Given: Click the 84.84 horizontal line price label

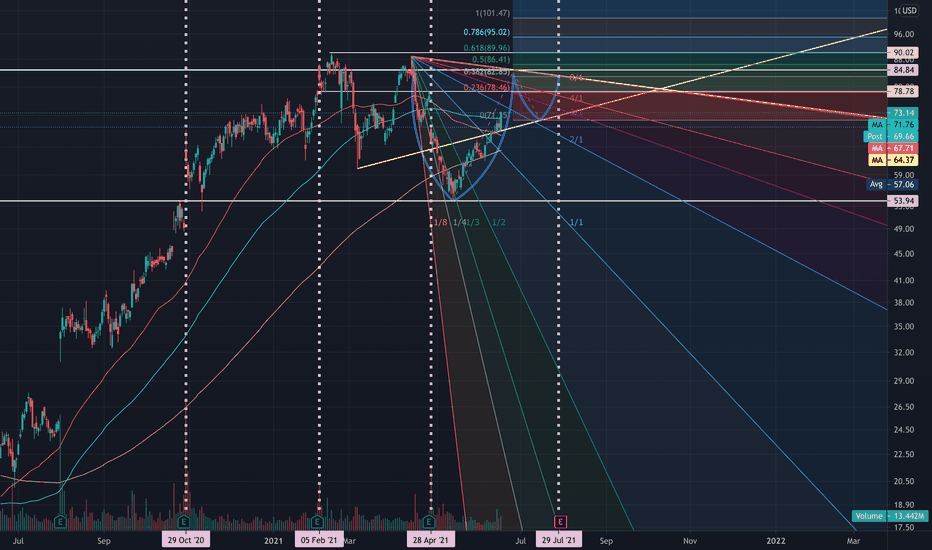Looking at the screenshot, I should 903,70.
